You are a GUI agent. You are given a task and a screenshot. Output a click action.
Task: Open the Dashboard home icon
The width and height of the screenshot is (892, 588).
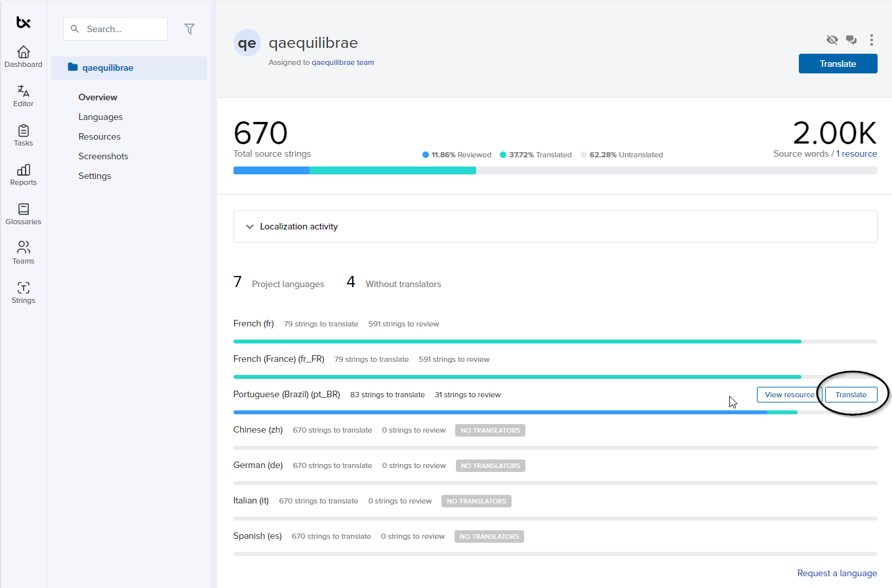(x=24, y=52)
